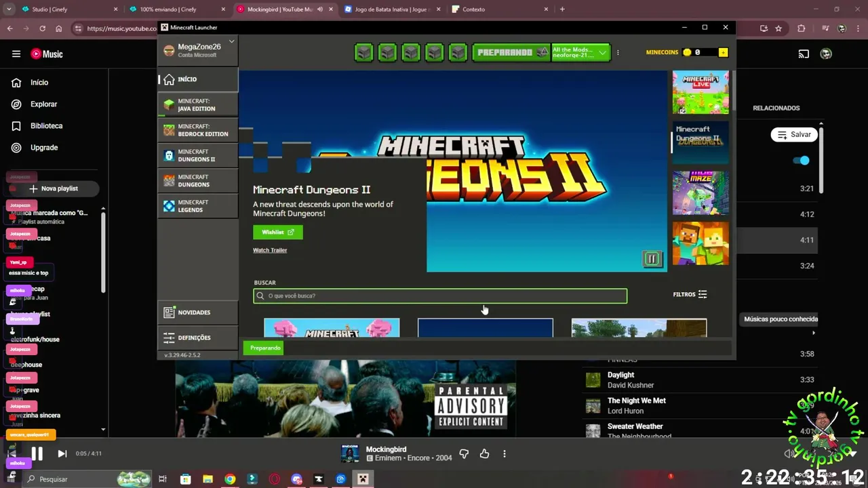Open Definições in the launcher sidebar

coord(198,338)
